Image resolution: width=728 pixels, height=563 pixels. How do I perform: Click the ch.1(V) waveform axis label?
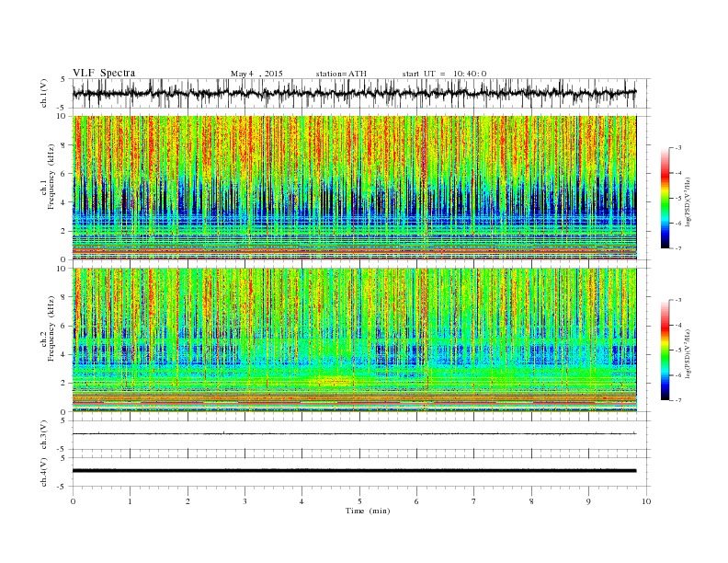(44, 94)
